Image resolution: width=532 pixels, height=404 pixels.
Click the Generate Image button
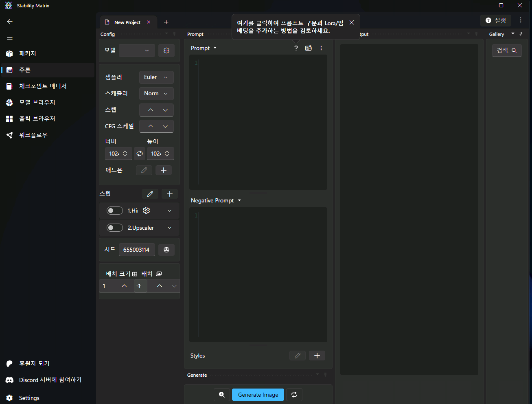[x=258, y=395]
